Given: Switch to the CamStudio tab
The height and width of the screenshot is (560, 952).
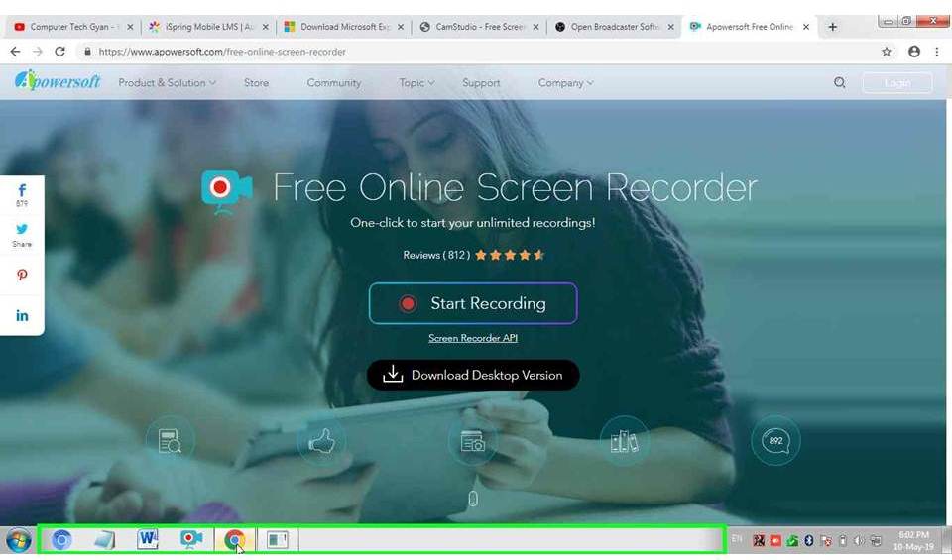Looking at the screenshot, I should 479,27.
